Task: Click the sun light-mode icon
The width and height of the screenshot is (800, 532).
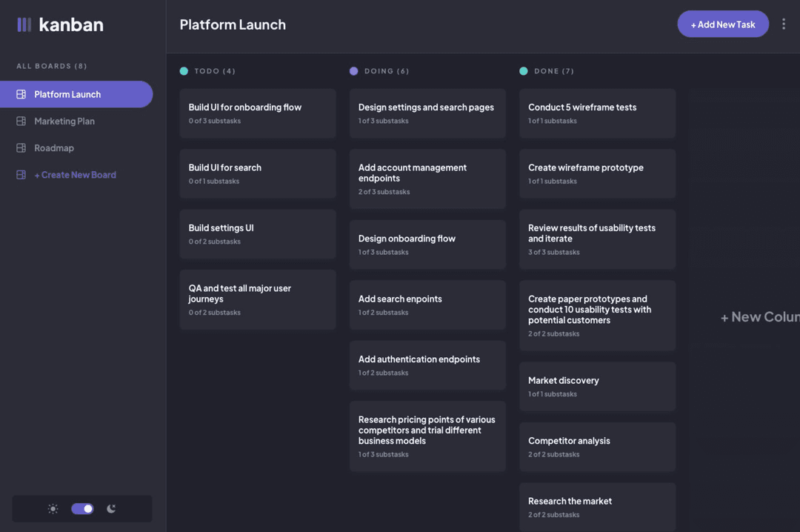Action: pyautogui.click(x=53, y=508)
